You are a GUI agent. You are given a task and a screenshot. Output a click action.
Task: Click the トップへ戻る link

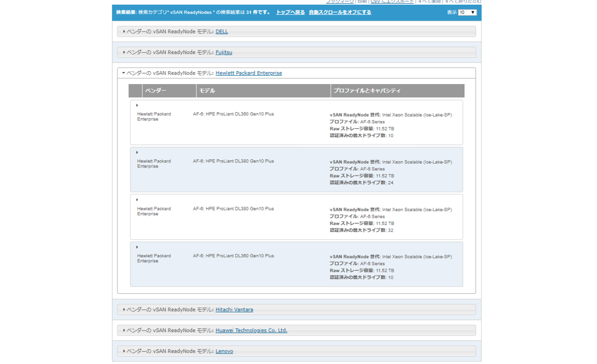coord(290,12)
